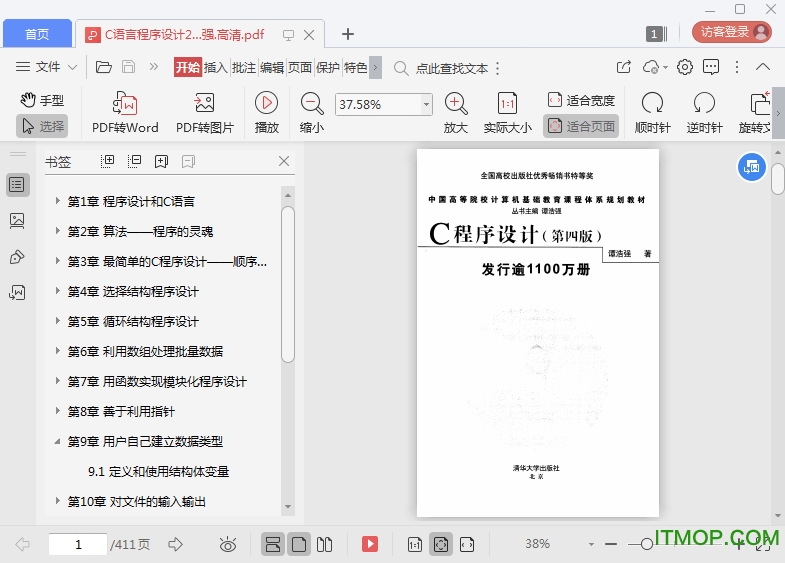The width and height of the screenshot is (785, 563).
Task: Go to 首页 tab
Action: 38,34
